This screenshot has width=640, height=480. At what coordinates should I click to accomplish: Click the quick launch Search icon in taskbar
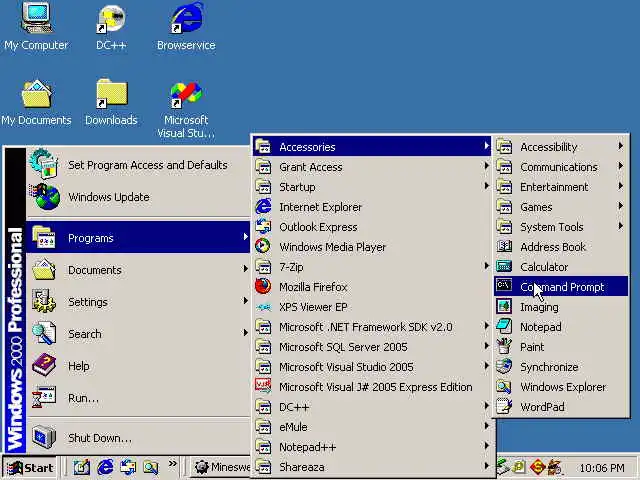click(x=151, y=467)
